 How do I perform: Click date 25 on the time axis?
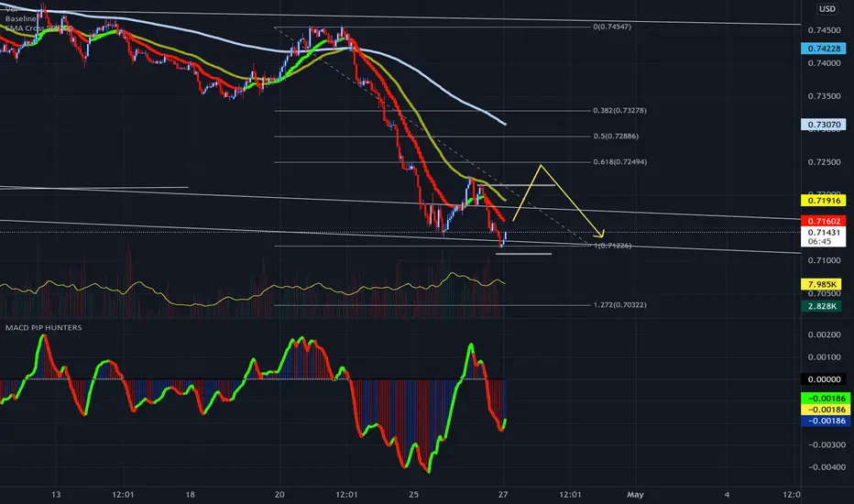point(414,495)
